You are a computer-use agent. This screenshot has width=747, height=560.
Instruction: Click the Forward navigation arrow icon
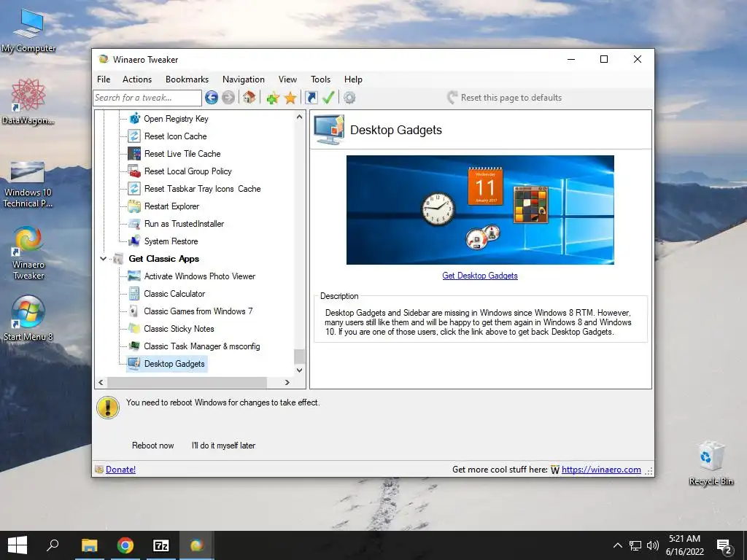228,98
